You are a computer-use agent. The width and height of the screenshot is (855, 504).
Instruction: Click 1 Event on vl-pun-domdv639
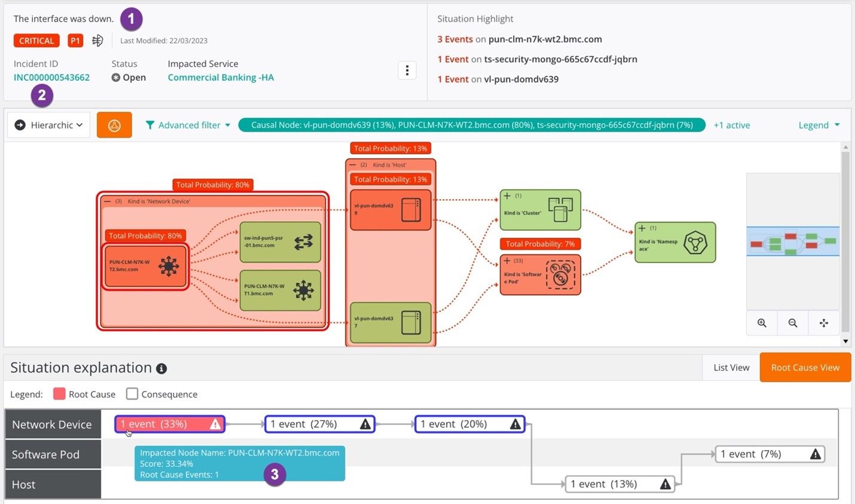[x=453, y=79]
